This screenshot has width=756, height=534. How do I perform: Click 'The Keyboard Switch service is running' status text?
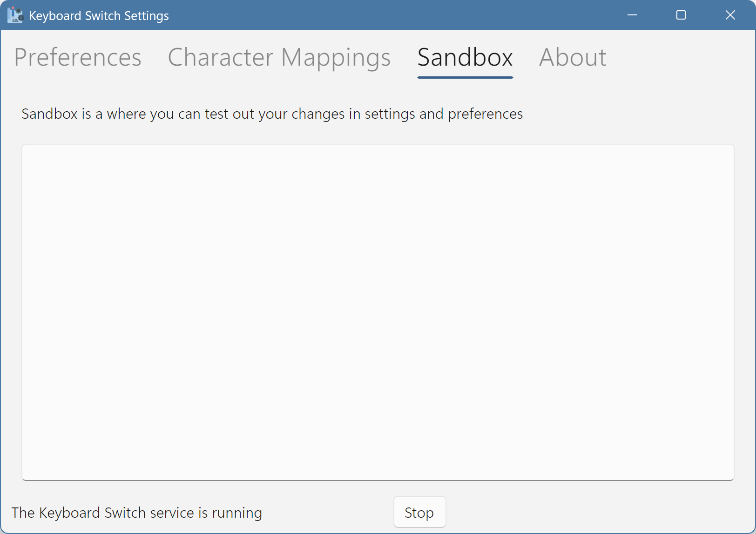click(137, 513)
